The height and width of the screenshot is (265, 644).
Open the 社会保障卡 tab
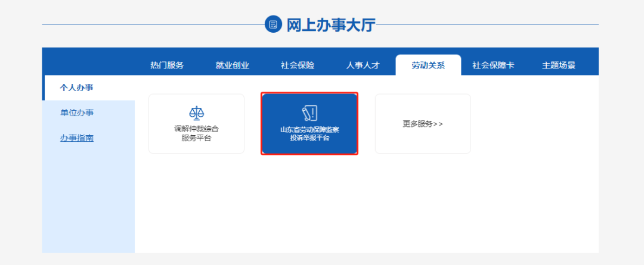pyautogui.click(x=493, y=66)
